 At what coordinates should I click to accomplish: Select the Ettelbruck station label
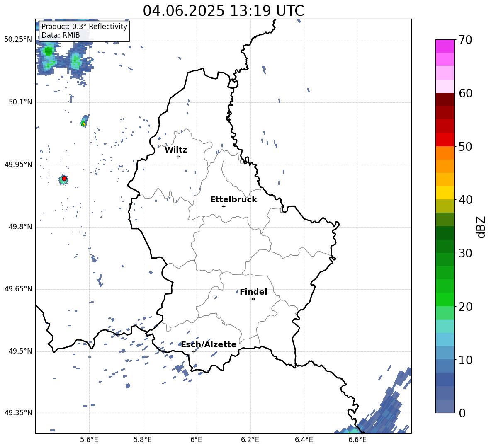[x=233, y=200]
